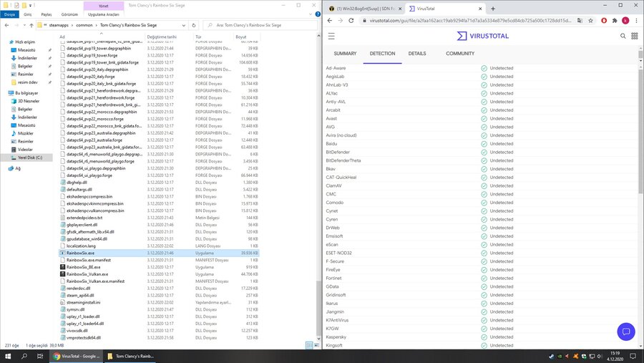Screen dimensions: 644x363
Task: Reload the VirusTotal page
Action: point(351,21)
